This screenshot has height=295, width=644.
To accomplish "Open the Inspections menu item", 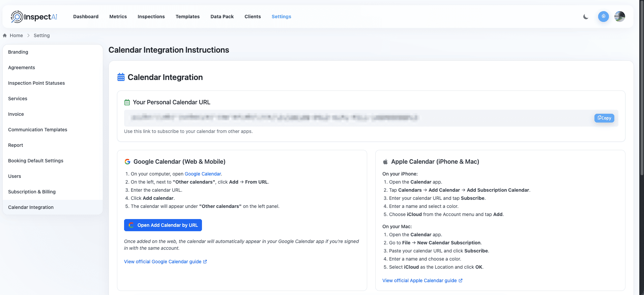I will tap(151, 17).
